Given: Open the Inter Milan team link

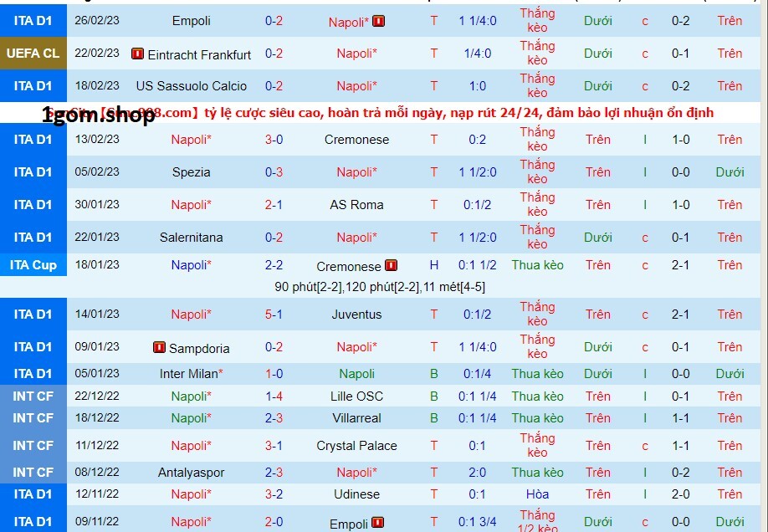Looking at the screenshot, I should (191, 374).
